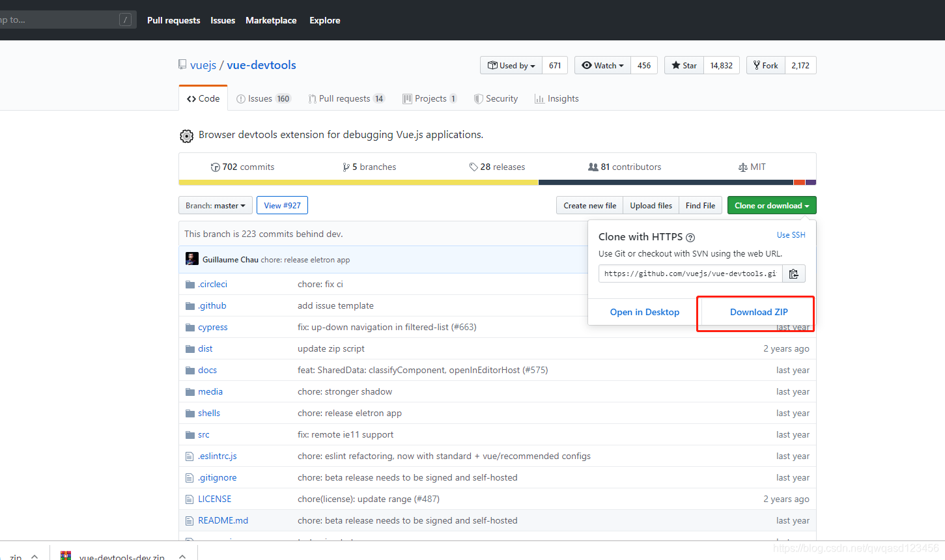This screenshot has height=560, width=945.
Task: Open the Security tab
Action: tap(496, 98)
